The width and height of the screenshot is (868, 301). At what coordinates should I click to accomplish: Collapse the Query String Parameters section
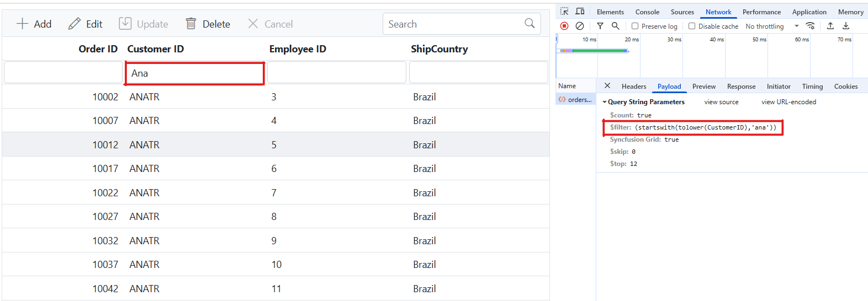[x=605, y=102]
